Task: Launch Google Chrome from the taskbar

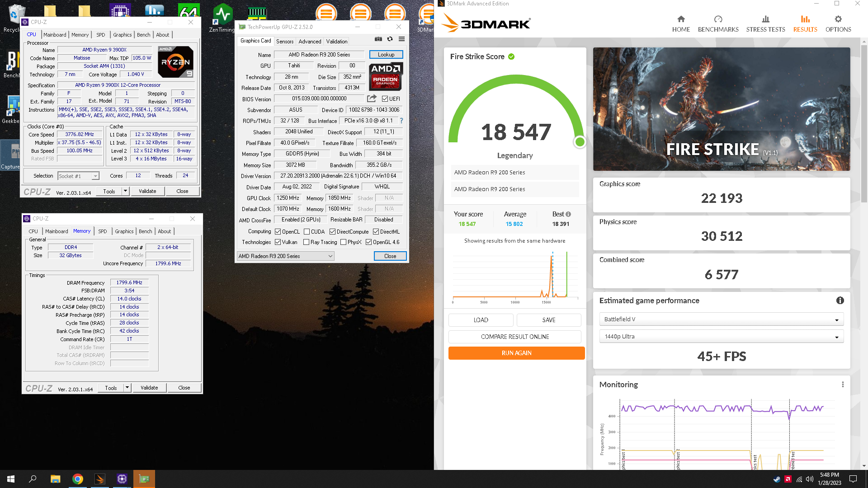Action: coord(78,479)
